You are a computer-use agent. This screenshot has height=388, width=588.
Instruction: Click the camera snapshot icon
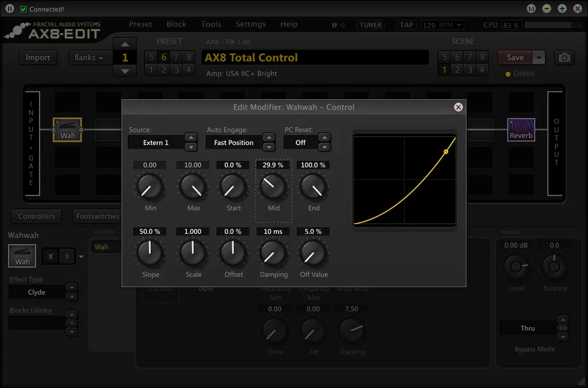click(x=565, y=57)
